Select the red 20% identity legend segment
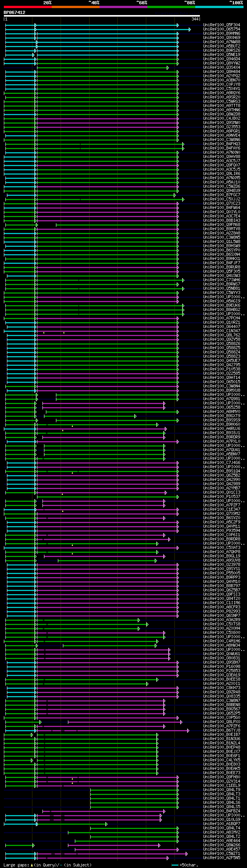Screen dimensions: 247x868 pos(27,7)
